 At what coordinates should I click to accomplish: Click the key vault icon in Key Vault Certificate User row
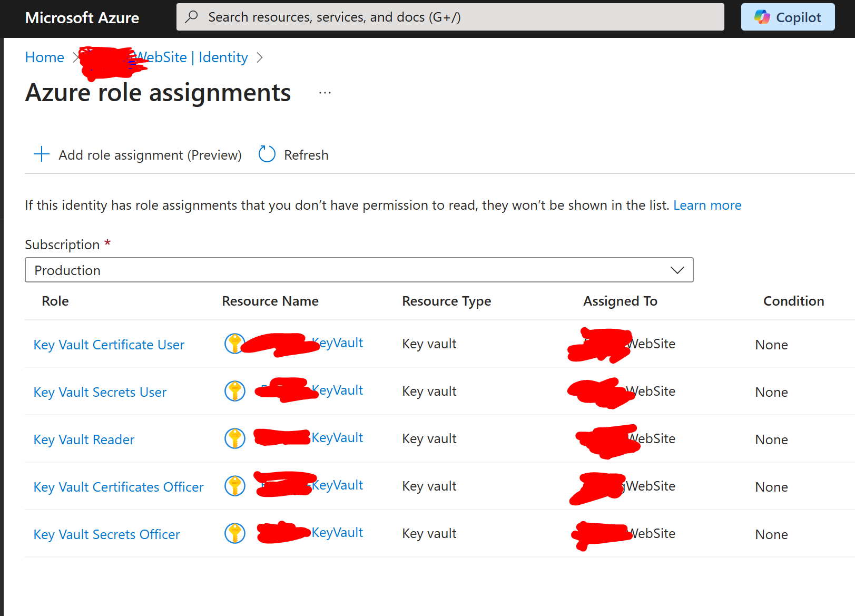tap(234, 343)
